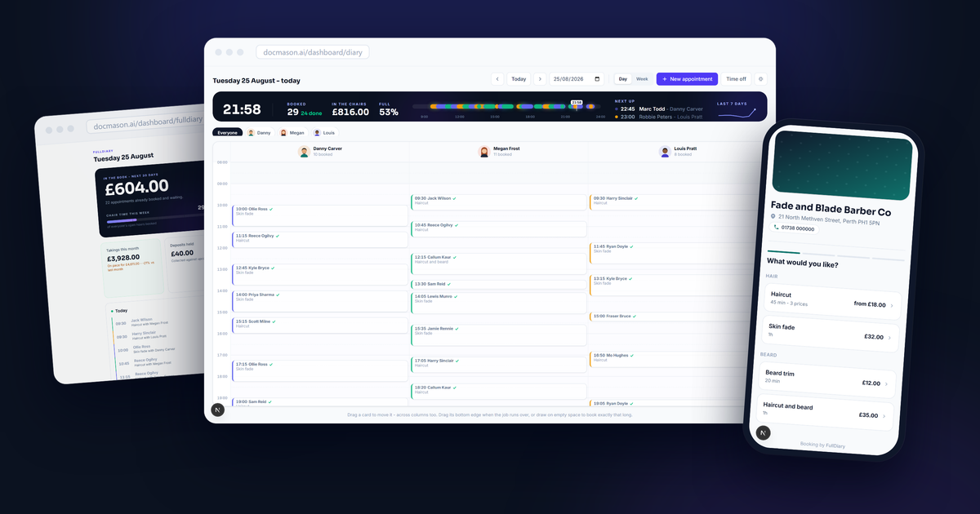Click the location pin icon by barber address
Screen dimensions: 980x514
773,217
